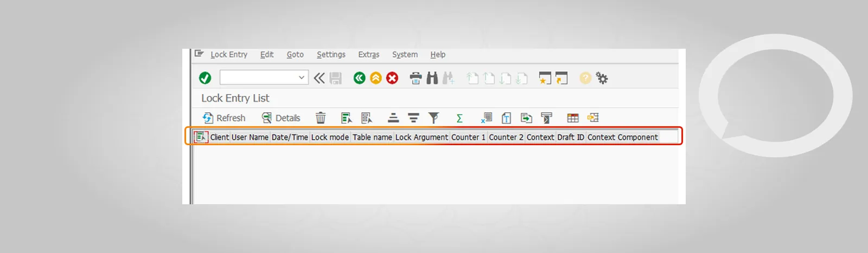The width and height of the screenshot is (868, 253).
Task: Click the Lock mode column header
Action: point(330,137)
